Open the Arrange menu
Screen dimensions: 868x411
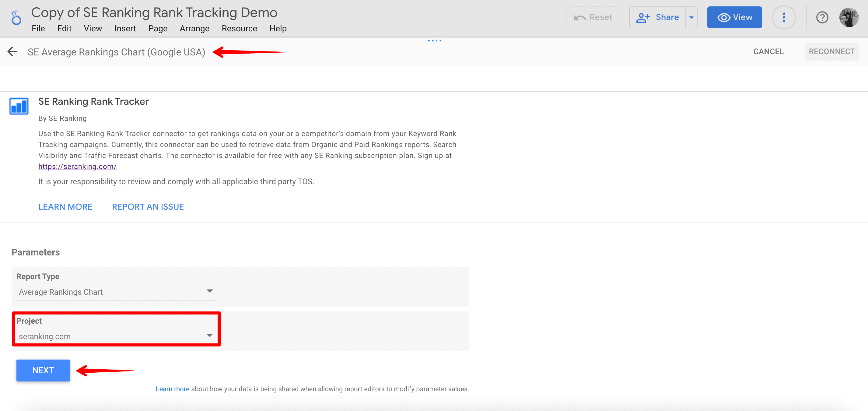coord(194,29)
